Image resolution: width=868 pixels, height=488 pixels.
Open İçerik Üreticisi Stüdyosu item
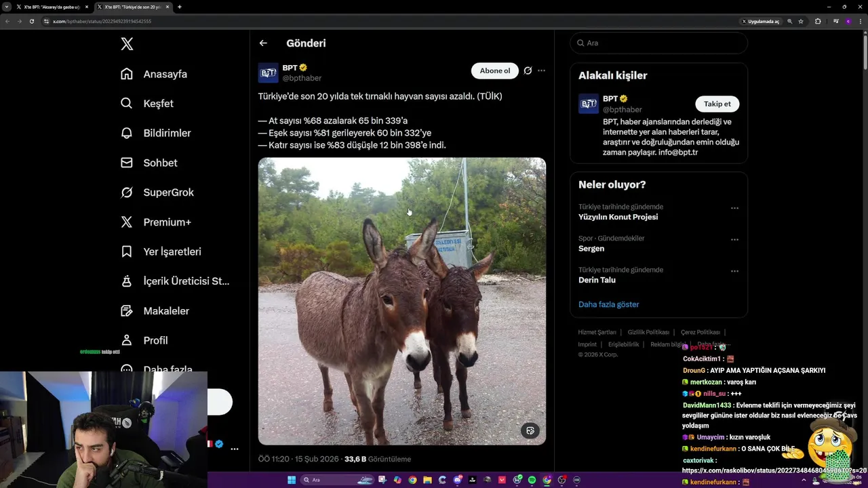click(175, 281)
